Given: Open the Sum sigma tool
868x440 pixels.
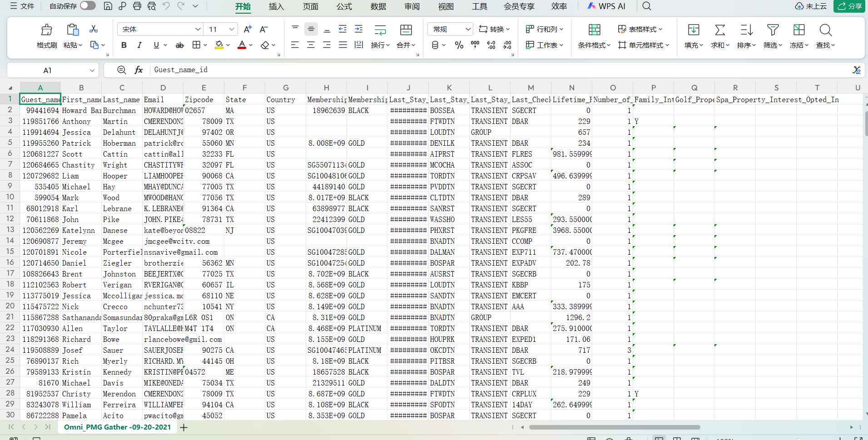Looking at the screenshot, I should (719, 30).
